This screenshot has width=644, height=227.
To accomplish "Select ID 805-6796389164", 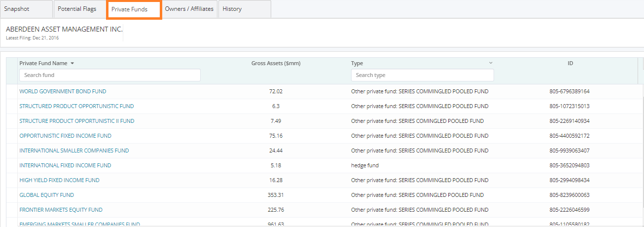I will [x=570, y=91].
